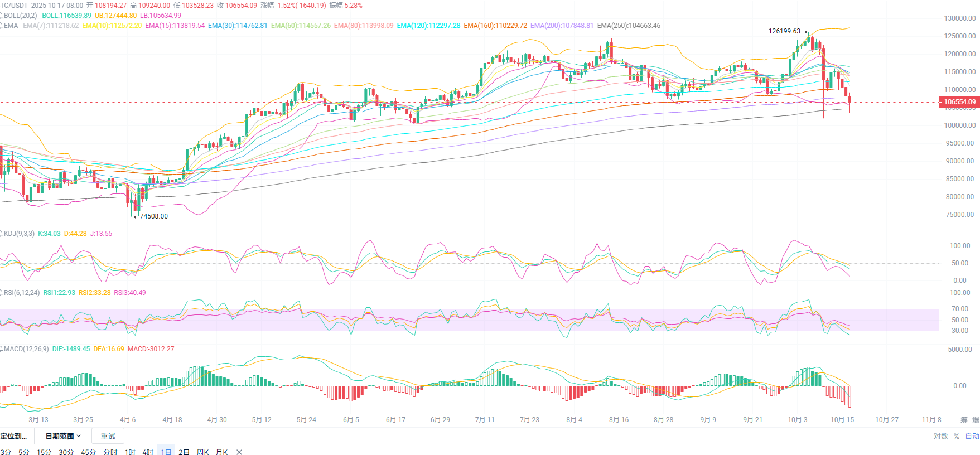The image size is (980, 455).
Task: Open the 日期范围 dropdown
Action: coord(62,436)
